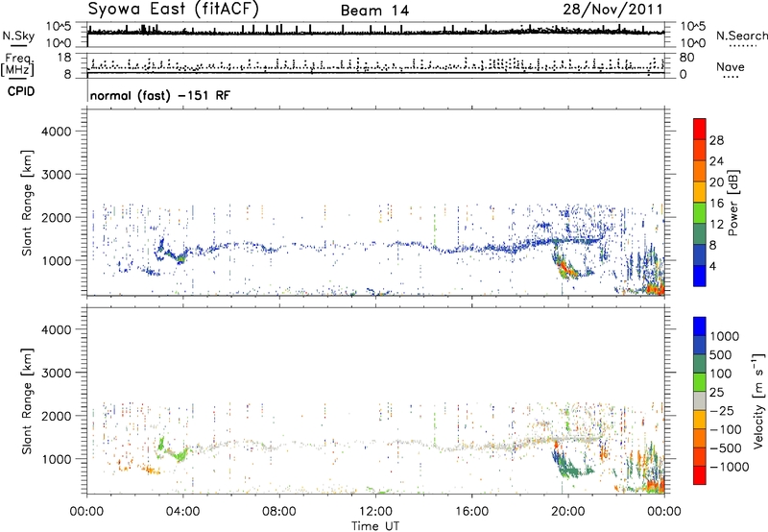Pick the teal 8–12 dB power colorbar segment
Screen dimensions: 768x532
pos(700,233)
